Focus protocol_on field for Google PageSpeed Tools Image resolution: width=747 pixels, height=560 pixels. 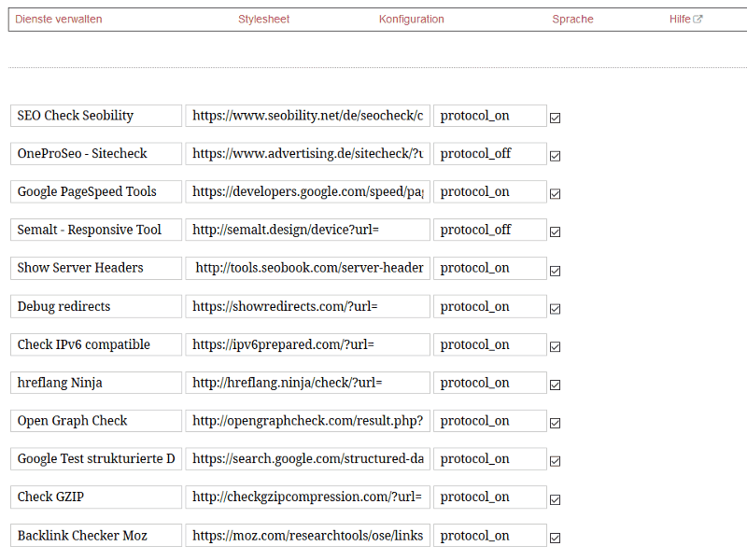pyautogui.click(x=489, y=192)
